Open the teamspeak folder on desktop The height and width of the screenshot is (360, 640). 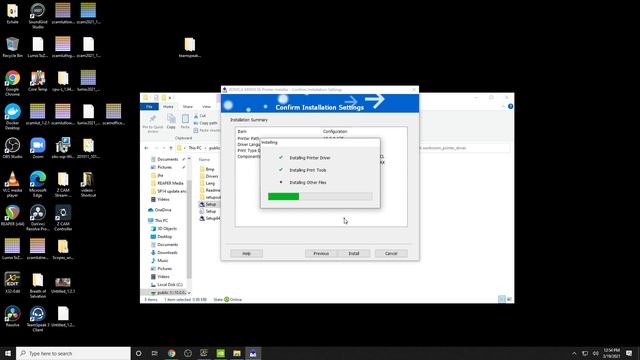point(190,47)
